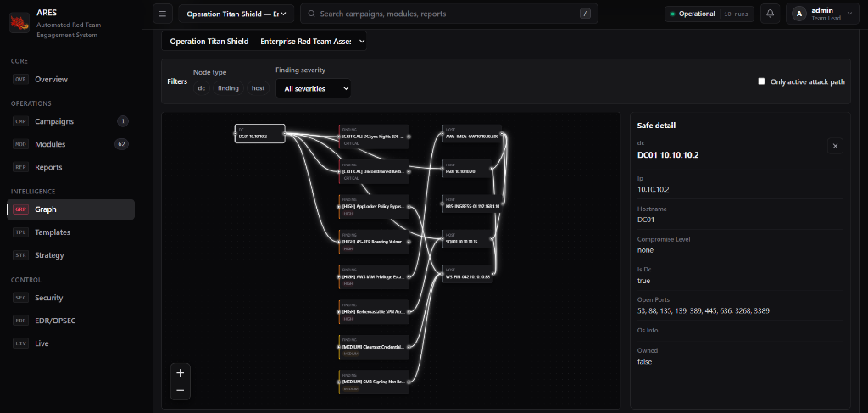The width and height of the screenshot is (868, 413).
Task: Click the Operational 18 runs status button
Action: (x=709, y=14)
